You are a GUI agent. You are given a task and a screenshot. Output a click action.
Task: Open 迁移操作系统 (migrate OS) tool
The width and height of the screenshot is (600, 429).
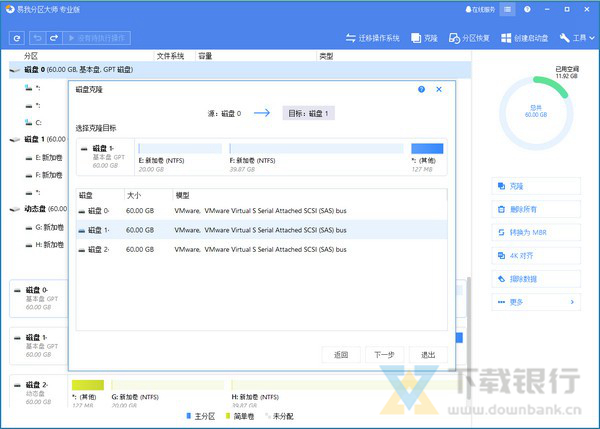point(373,38)
